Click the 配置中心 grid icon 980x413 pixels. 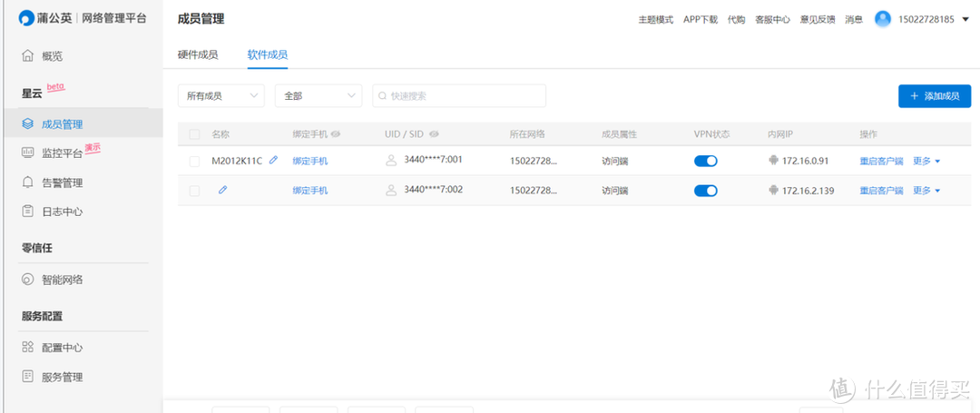click(x=27, y=347)
